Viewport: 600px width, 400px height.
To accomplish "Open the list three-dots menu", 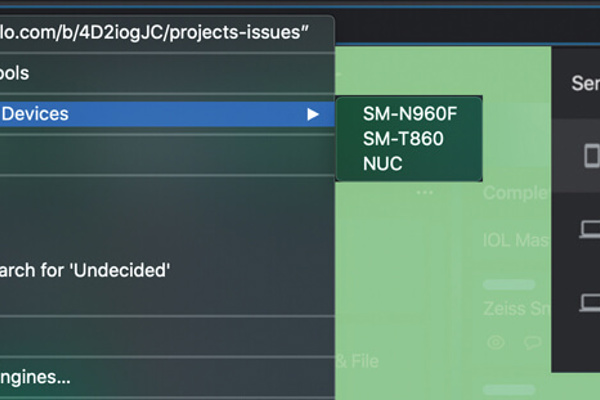I will point(425,192).
